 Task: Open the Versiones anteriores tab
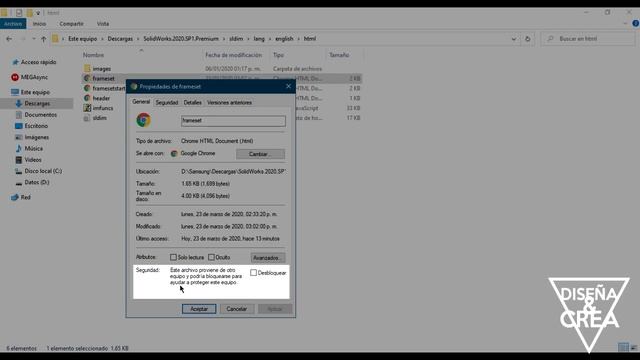tap(229, 102)
